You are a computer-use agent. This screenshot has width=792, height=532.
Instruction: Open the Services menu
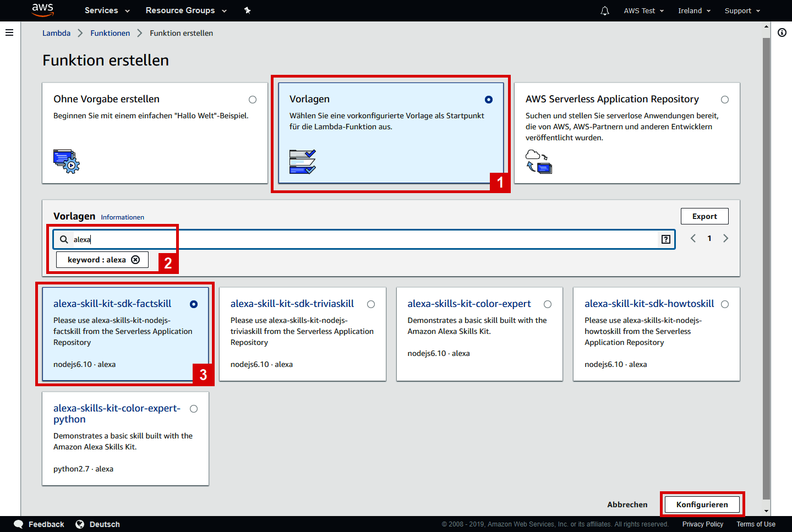pyautogui.click(x=106, y=10)
